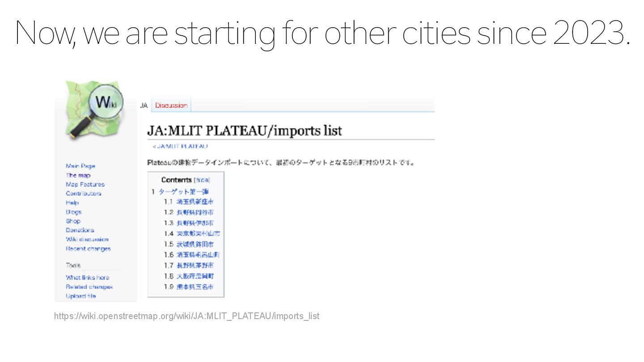644x362 pixels.
Task: Open Map Features in the sidebar
Action: (85, 184)
